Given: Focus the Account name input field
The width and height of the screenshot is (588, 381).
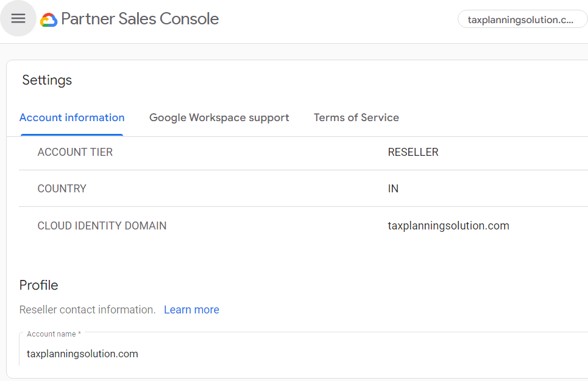Looking at the screenshot, I should [303, 349].
